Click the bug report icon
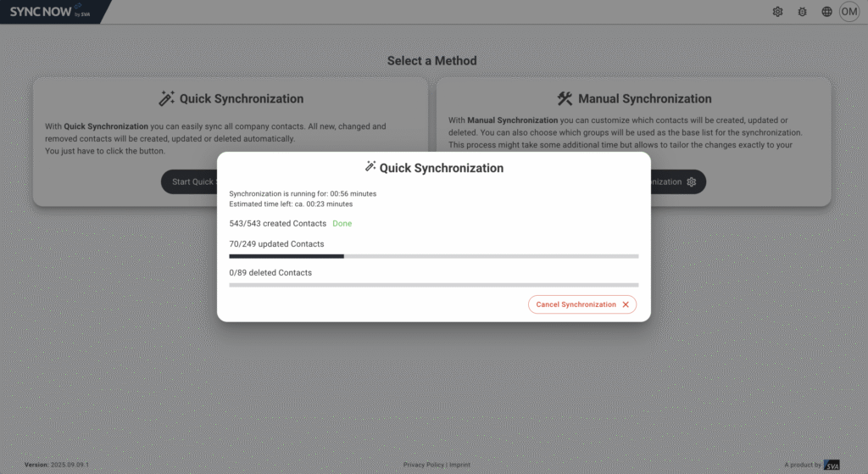The height and width of the screenshot is (474, 868). (x=802, y=12)
